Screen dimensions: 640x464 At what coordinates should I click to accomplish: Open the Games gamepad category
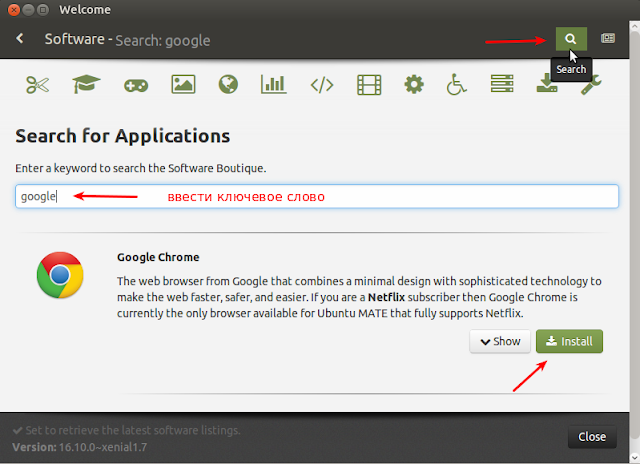136,86
